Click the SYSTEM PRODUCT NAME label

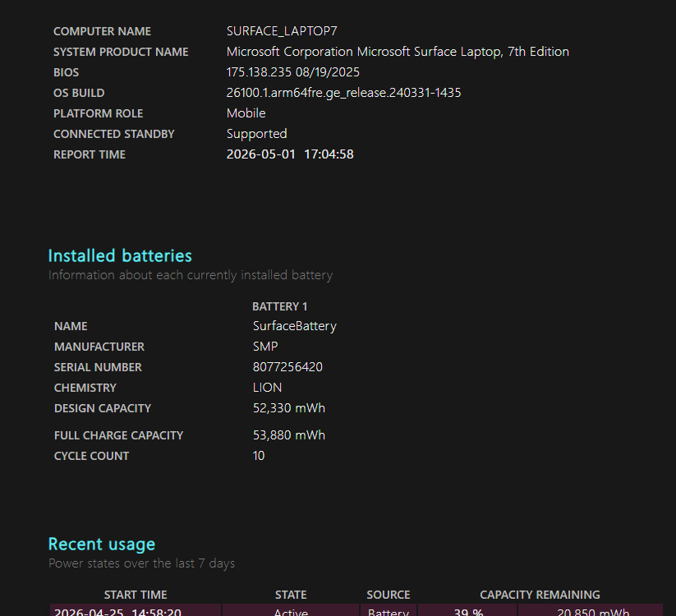point(121,52)
